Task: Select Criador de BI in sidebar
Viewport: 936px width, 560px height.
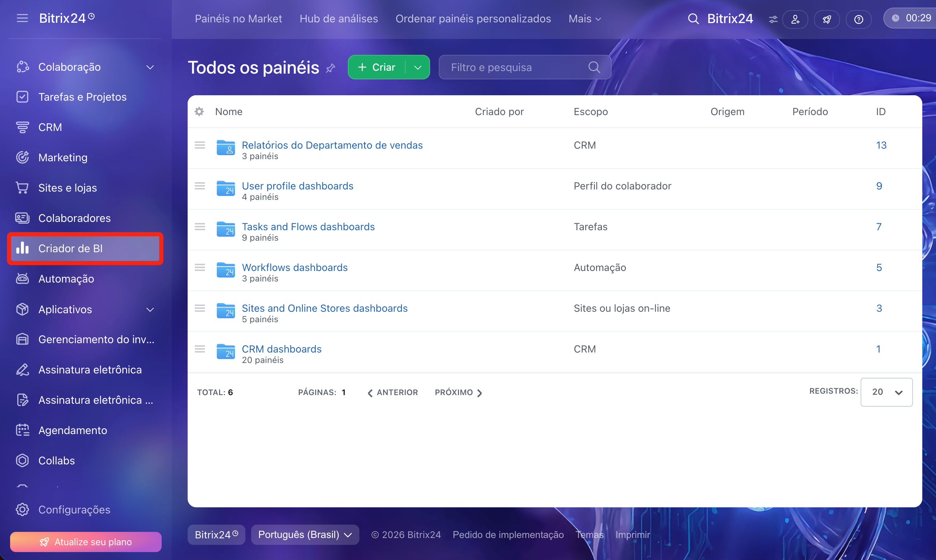Action: coord(85,248)
